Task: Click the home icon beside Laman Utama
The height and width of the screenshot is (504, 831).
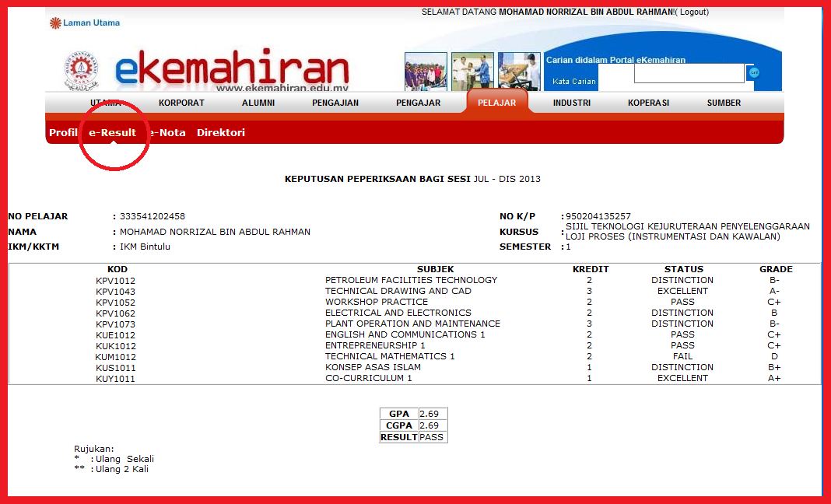Action: [55, 23]
